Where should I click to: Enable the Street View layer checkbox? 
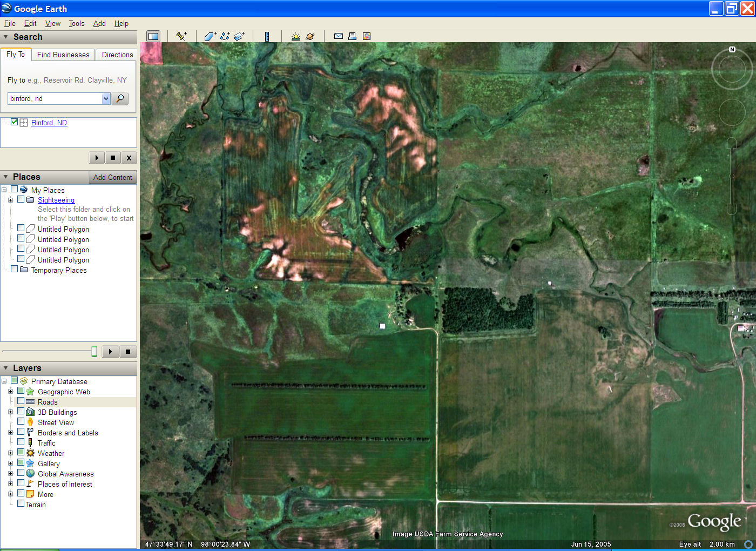(21, 422)
